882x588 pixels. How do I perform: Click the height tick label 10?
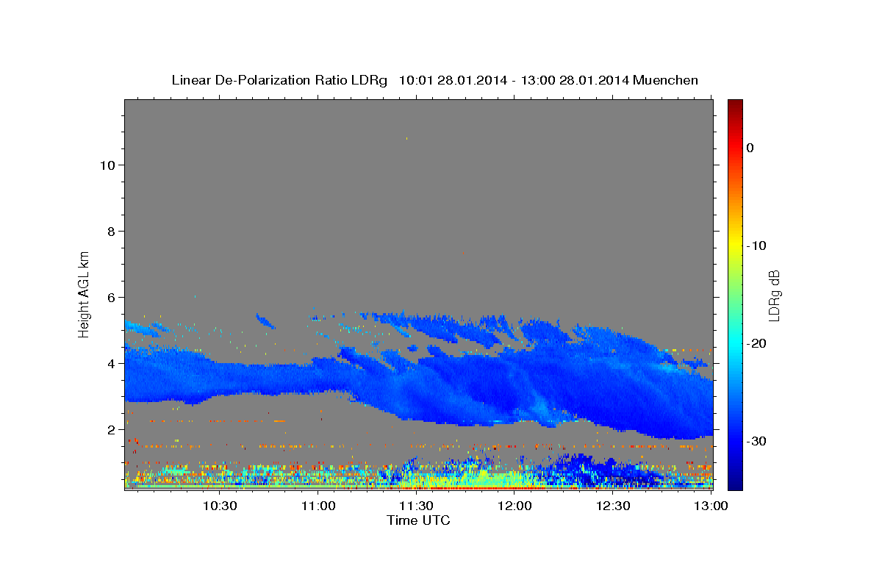pyautogui.click(x=107, y=165)
